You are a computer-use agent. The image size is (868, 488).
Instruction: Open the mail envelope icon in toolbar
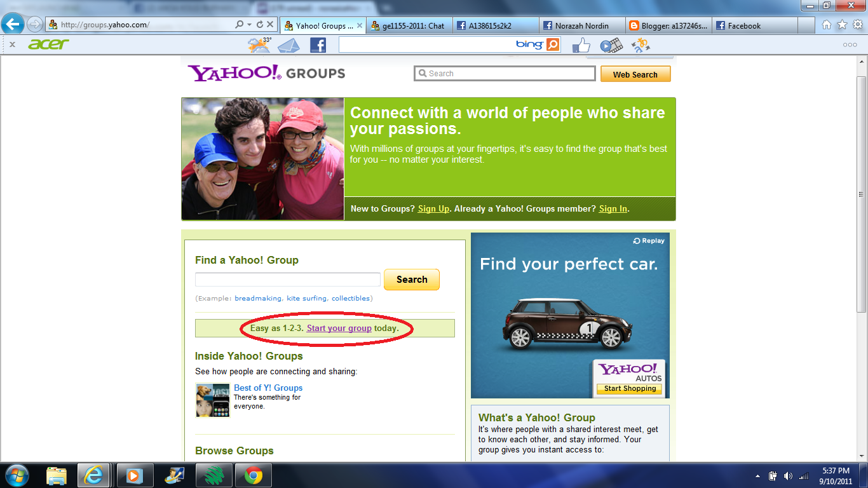click(x=288, y=45)
